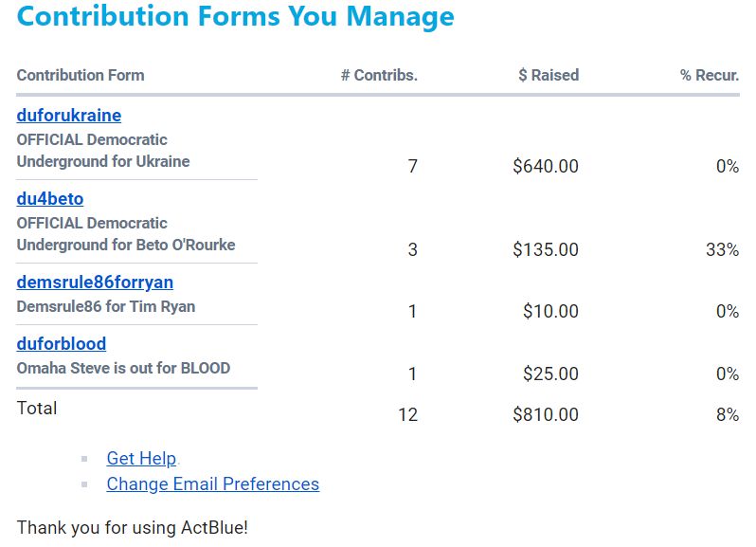Click the $640.00 raised amount
The width and height of the screenshot is (756, 547).
point(545,167)
